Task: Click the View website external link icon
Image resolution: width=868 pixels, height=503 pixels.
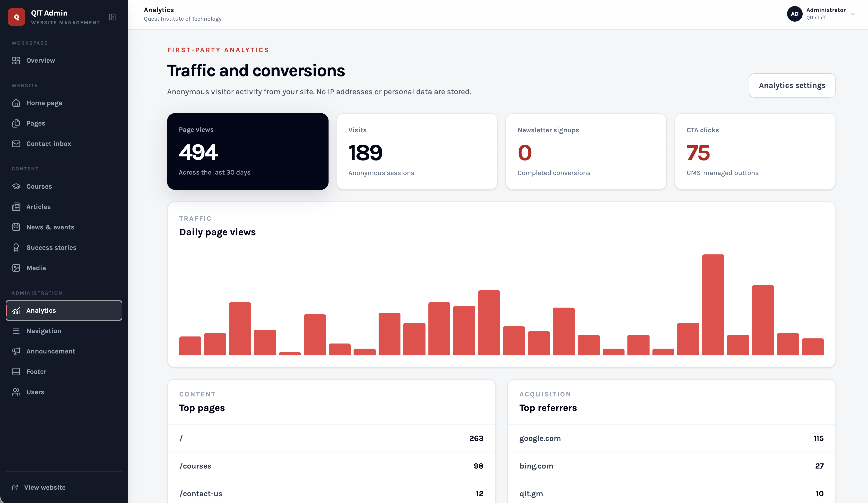Action: [15, 487]
